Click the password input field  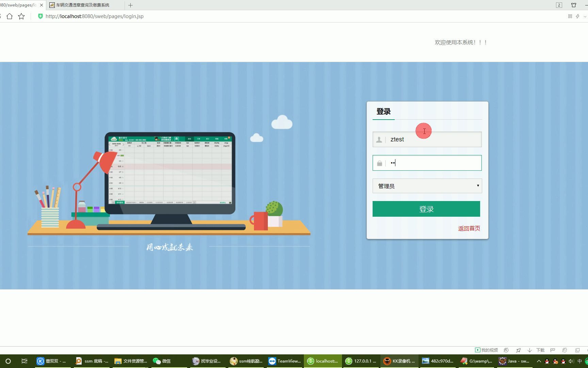pyautogui.click(x=432, y=163)
